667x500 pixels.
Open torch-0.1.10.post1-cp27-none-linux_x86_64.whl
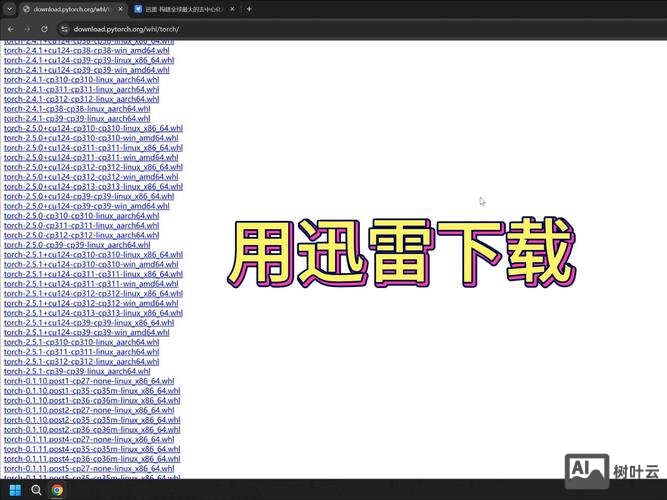click(89, 381)
